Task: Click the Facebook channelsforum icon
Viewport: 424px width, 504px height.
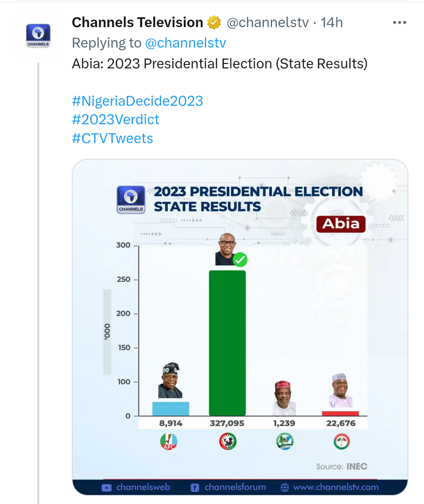Action: click(195, 487)
